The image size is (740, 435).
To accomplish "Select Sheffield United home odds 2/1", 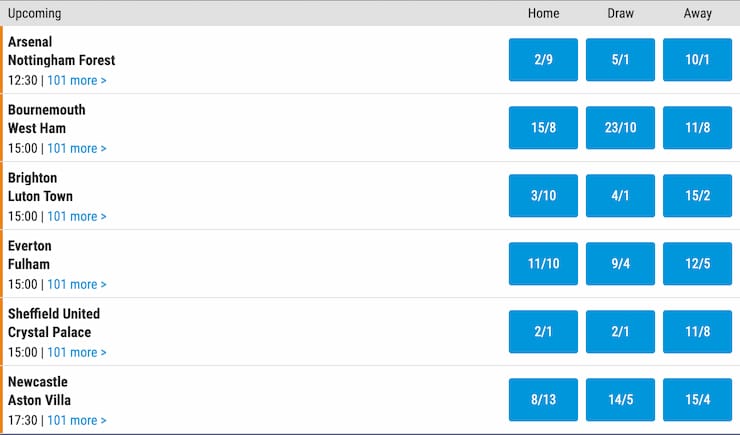I will 543,332.
